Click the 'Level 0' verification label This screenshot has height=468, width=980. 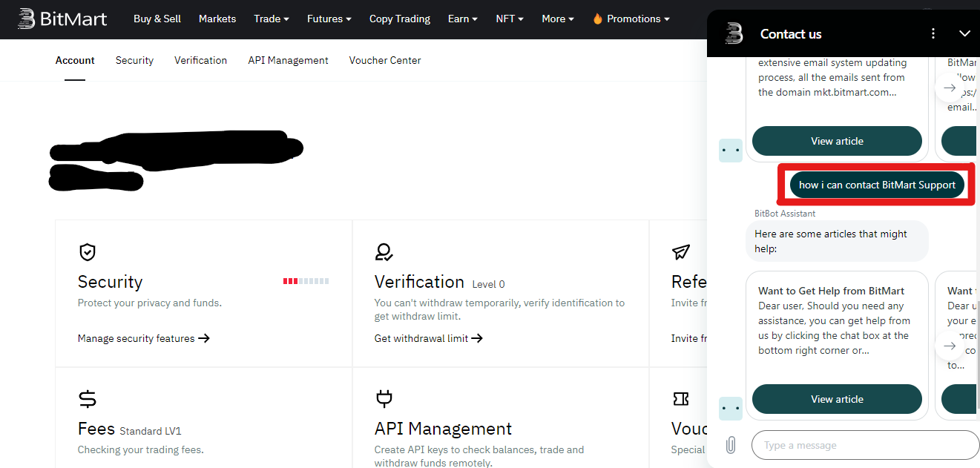(488, 284)
